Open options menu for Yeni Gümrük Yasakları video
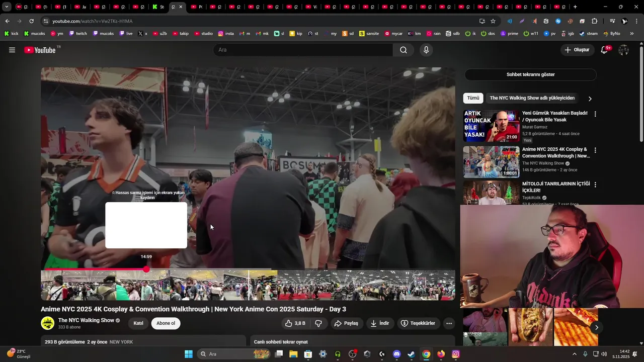Image resolution: width=644 pixels, height=362 pixels. click(595, 114)
